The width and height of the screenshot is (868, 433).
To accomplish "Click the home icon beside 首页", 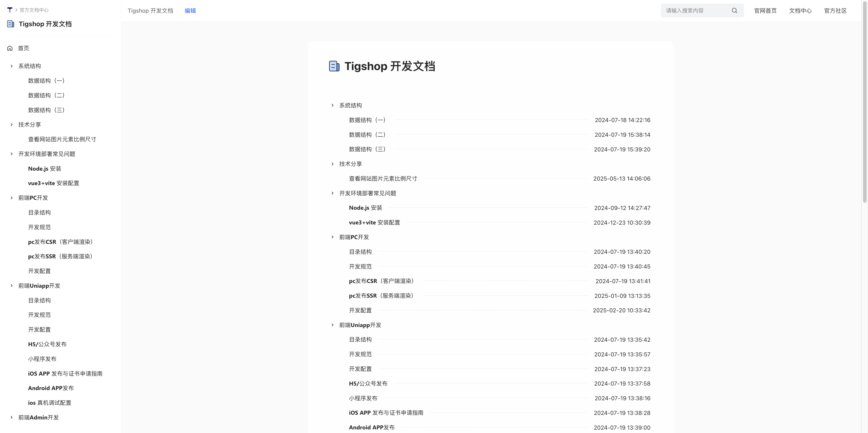I will (10, 48).
